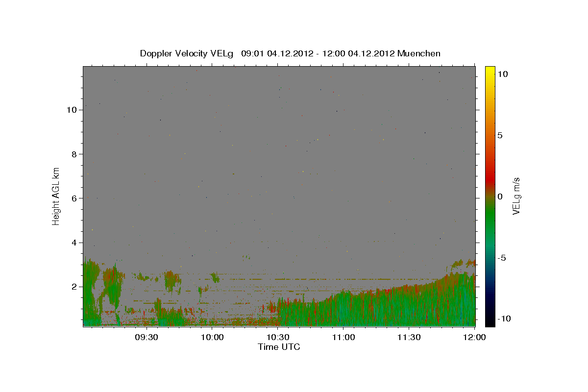The height and width of the screenshot is (392, 588).
Task: Pick the black bottom of the colorbar
Action: pos(490,321)
